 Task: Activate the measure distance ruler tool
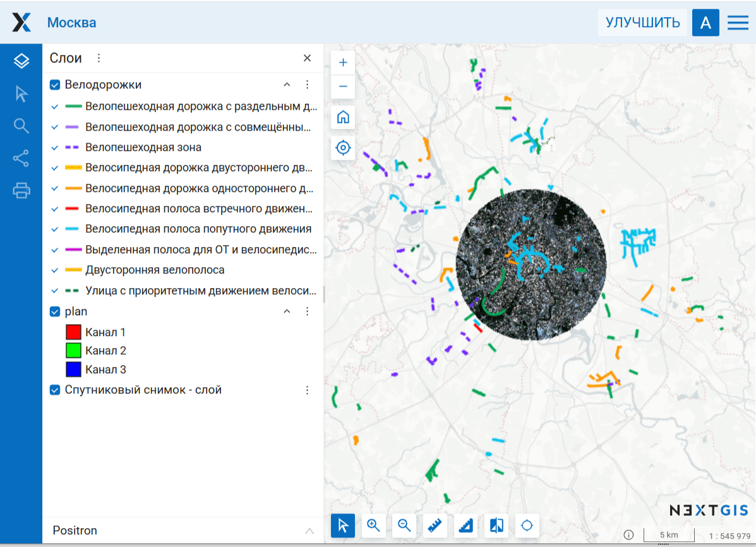click(x=434, y=526)
